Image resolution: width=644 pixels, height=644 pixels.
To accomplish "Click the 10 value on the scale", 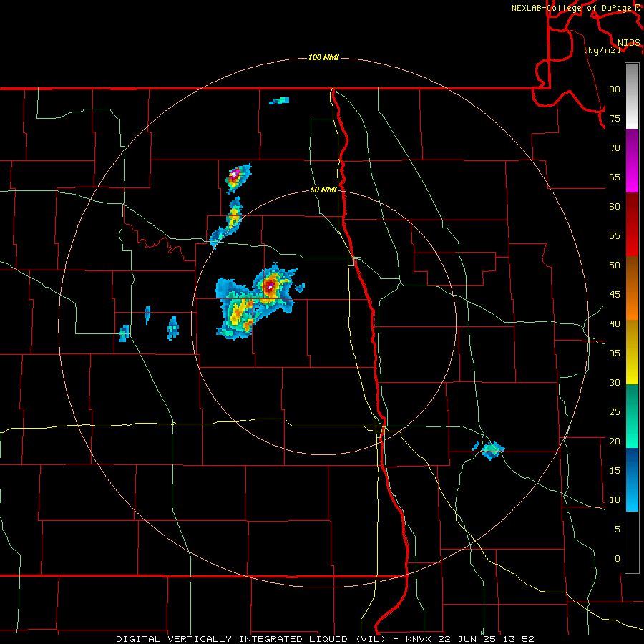I will click(x=615, y=500).
